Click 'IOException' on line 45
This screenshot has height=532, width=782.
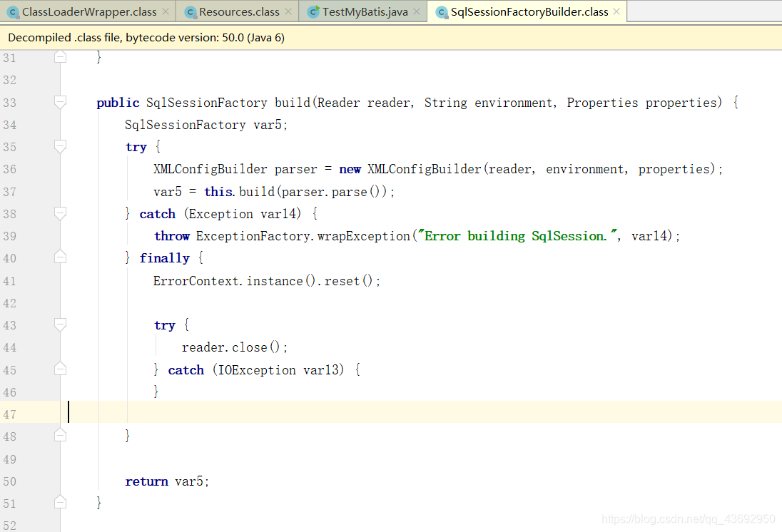(257, 370)
